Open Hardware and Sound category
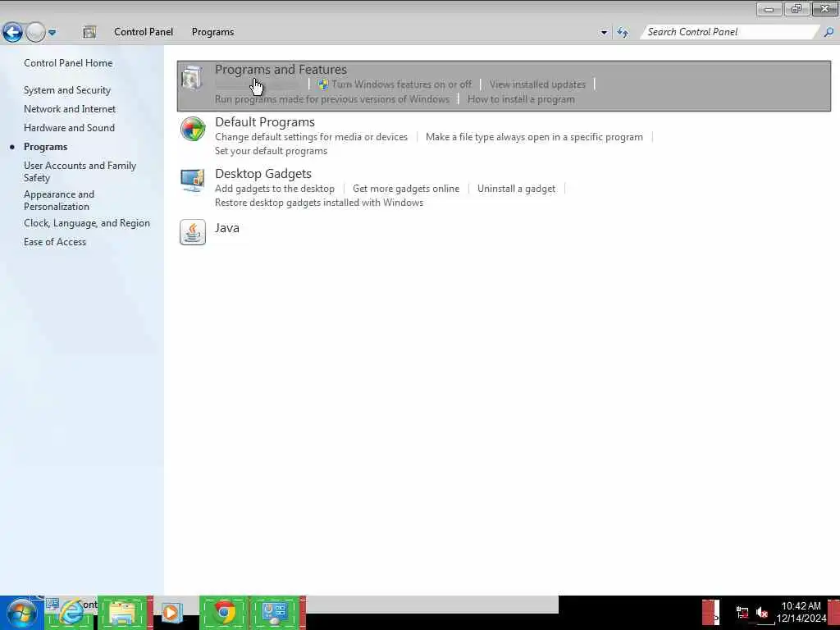This screenshot has height=630, width=840. [x=69, y=127]
